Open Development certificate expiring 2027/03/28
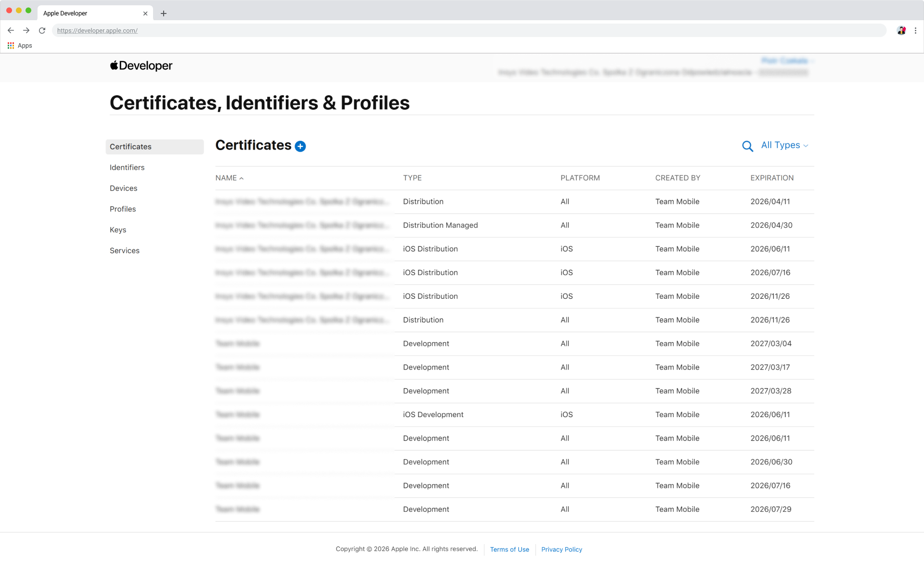The image size is (924, 573). (x=515, y=391)
